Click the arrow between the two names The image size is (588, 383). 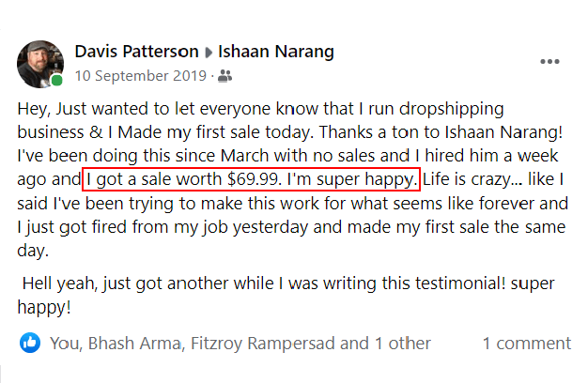click(209, 53)
